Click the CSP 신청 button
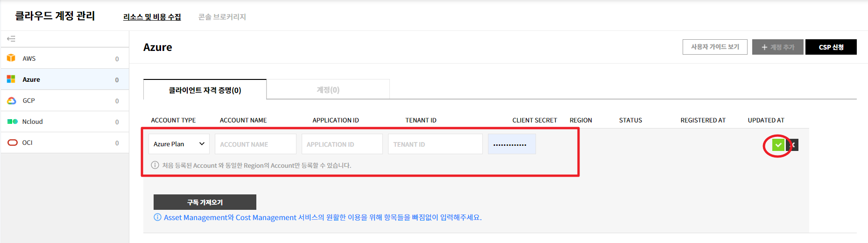Viewport: 868px width, 243px height. coord(831,47)
